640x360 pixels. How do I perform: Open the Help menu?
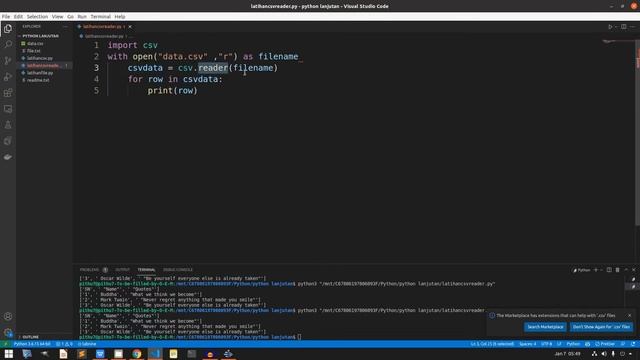[x=120, y=17]
